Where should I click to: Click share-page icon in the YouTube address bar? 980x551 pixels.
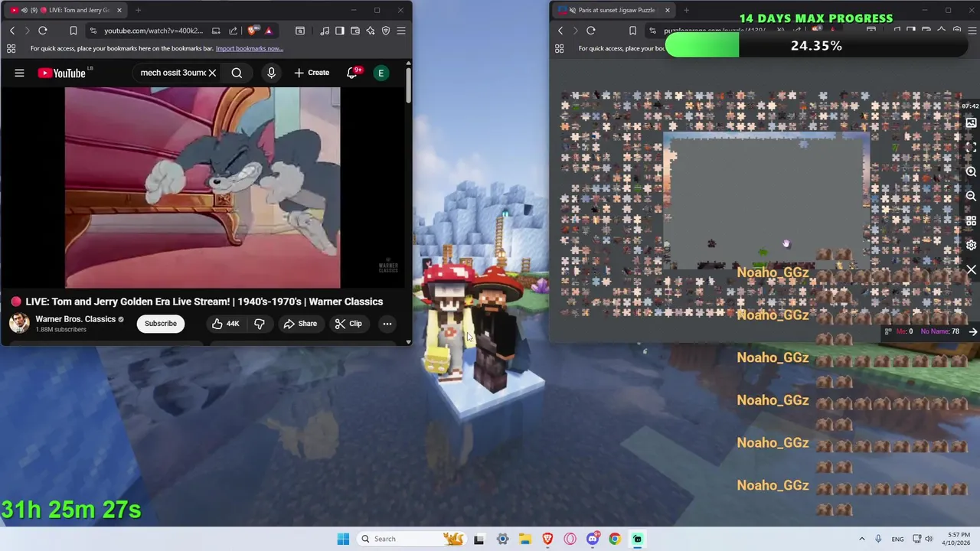pyautogui.click(x=233, y=31)
